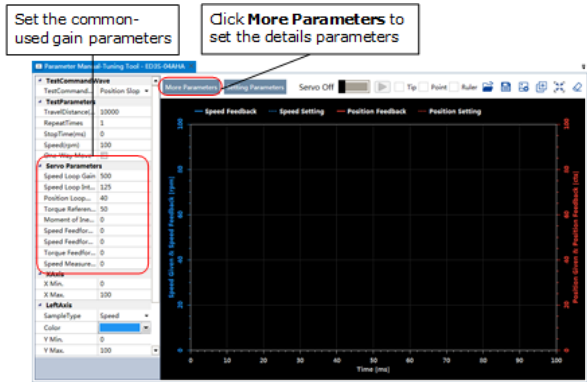The width and height of the screenshot is (587, 382).
Task: Edit the Speed Measure value field
Action: pyautogui.click(x=123, y=264)
